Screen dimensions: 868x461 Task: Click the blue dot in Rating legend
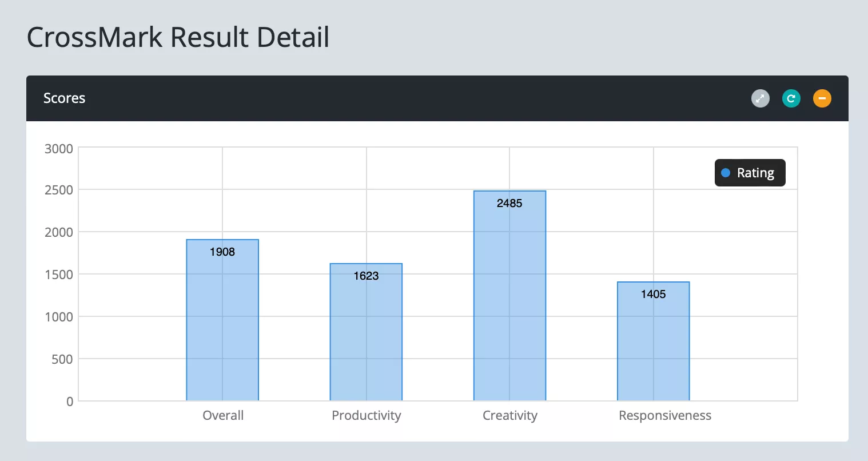[x=726, y=173]
